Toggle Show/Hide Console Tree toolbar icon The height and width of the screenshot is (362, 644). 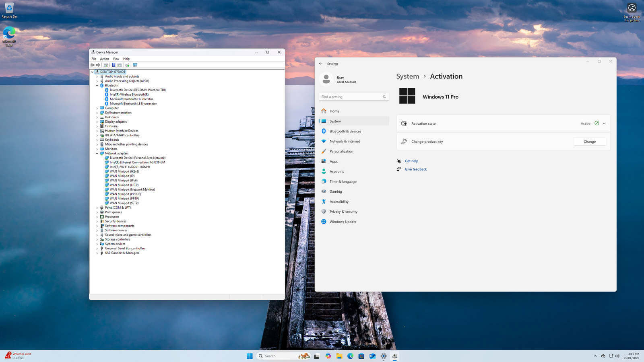pos(106,65)
